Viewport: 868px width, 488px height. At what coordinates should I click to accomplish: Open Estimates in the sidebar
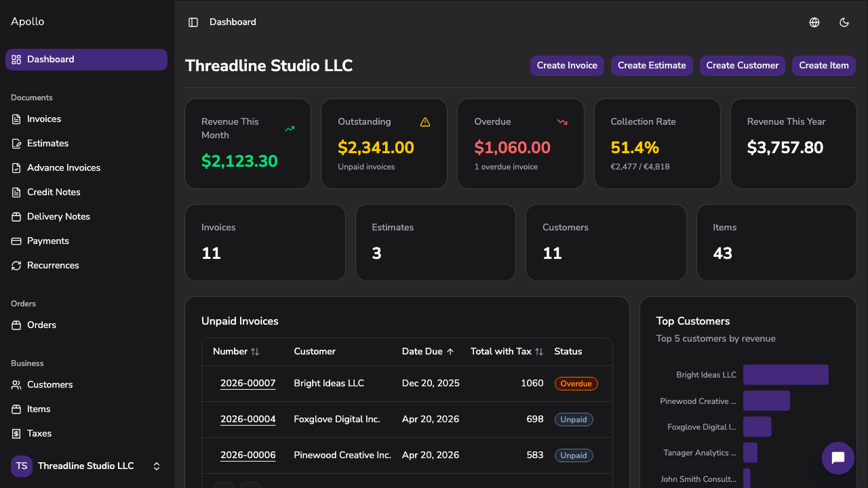pyautogui.click(x=47, y=144)
